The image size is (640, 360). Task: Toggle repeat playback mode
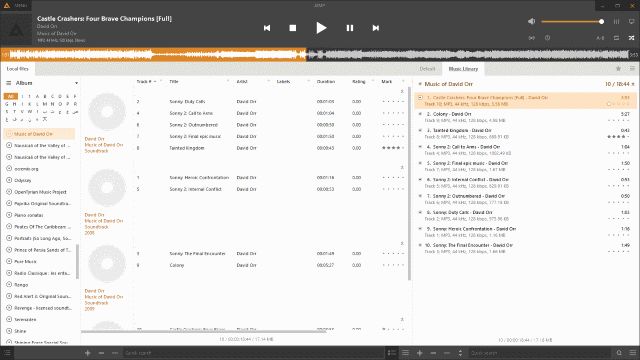pos(616,38)
